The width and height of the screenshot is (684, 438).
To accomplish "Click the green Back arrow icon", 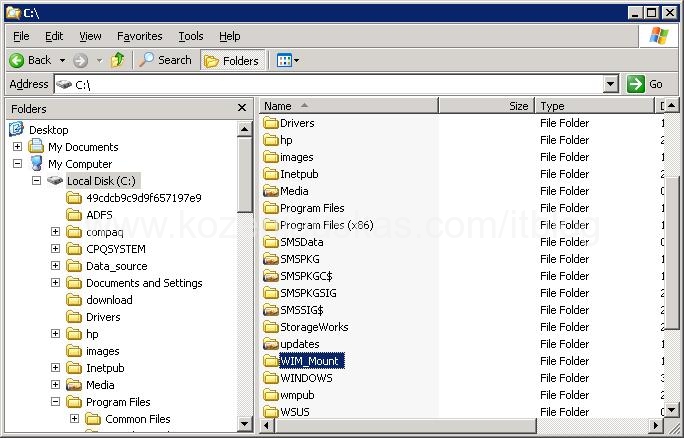I will pos(17,60).
